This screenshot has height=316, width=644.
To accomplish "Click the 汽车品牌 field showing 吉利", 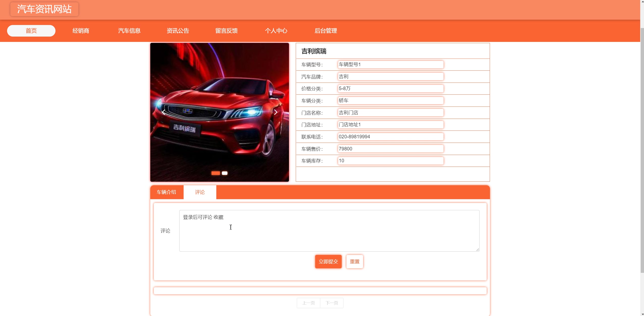I will coord(391,76).
